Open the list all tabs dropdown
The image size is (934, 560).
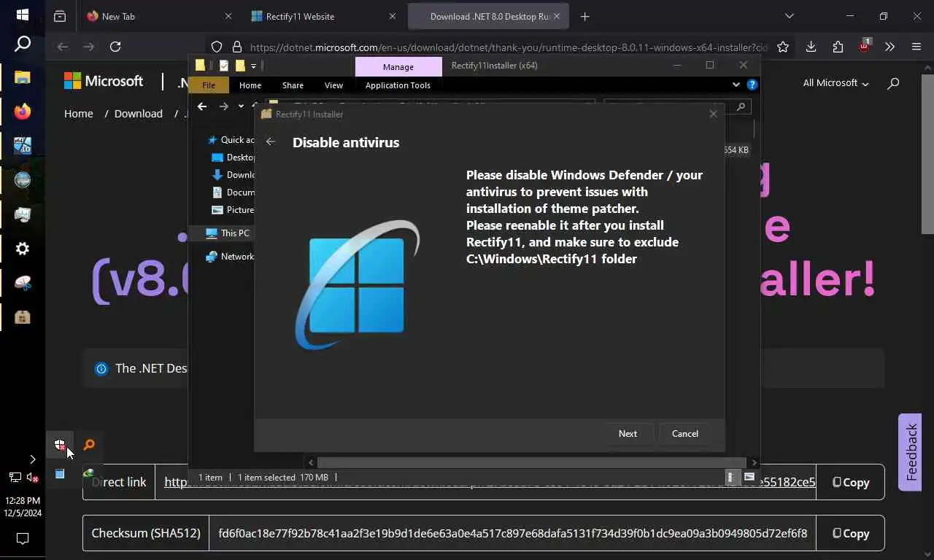click(789, 16)
